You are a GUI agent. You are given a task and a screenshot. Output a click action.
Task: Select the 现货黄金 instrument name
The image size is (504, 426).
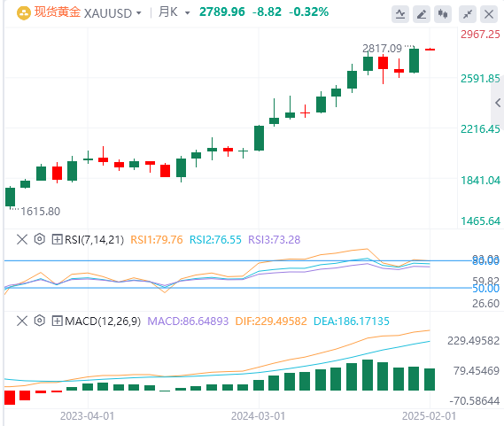pyautogui.click(x=58, y=12)
